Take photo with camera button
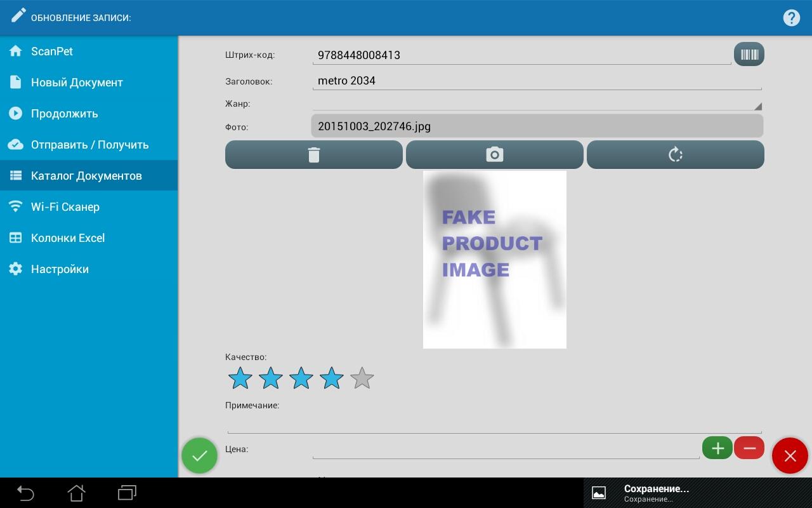Screen dimensions: 812x508 point(495,154)
